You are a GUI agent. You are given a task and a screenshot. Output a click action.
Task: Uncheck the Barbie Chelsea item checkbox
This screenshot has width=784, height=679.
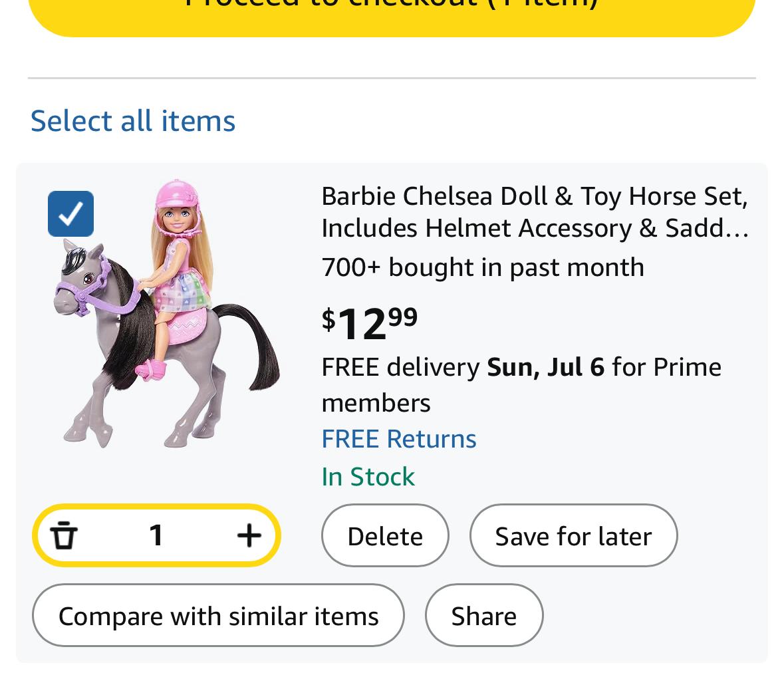coord(70,213)
